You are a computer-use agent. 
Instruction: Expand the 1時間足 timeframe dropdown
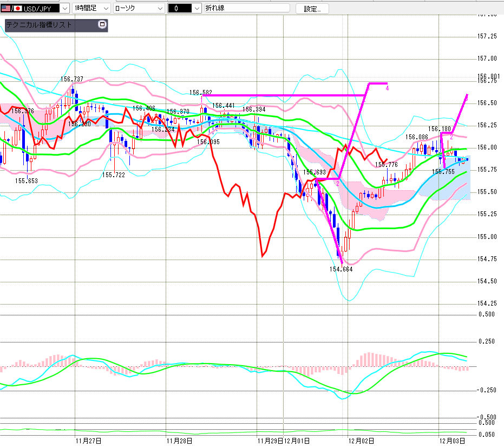[x=105, y=9]
